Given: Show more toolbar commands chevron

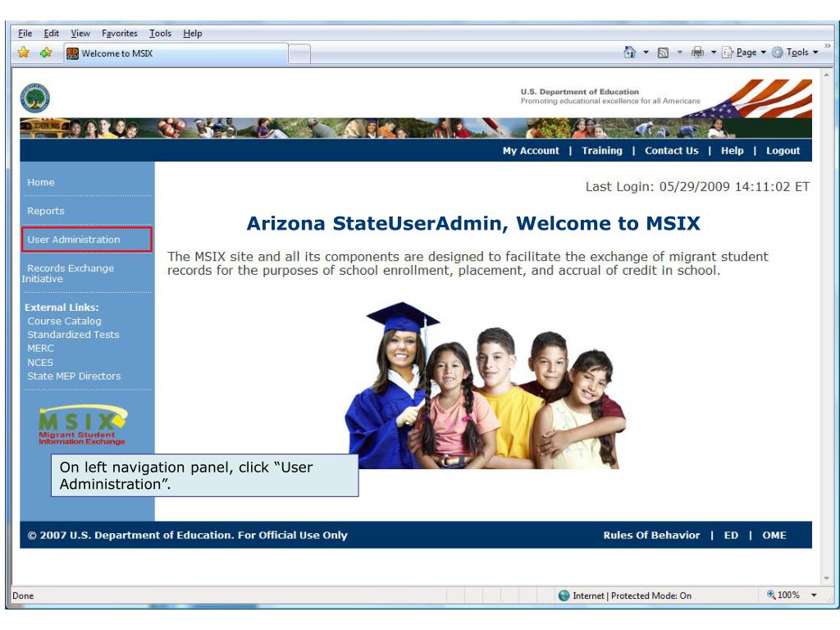Looking at the screenshot, I should [x=828, y=46].
